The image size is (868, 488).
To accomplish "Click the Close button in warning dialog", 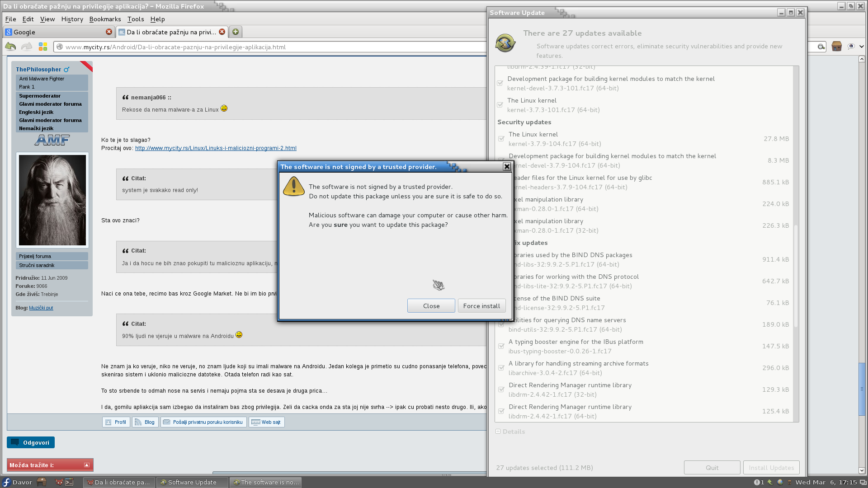I will pyautogui.click(x=431, y=306).
